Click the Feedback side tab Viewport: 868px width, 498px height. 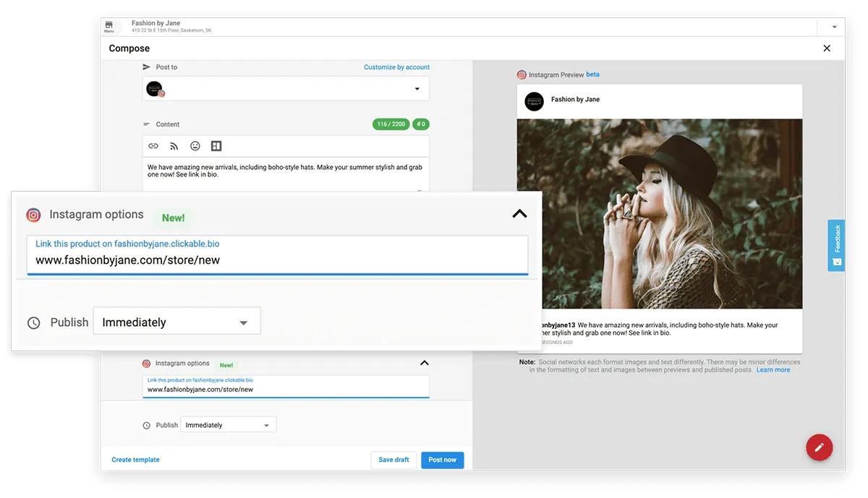pos(836,245)
